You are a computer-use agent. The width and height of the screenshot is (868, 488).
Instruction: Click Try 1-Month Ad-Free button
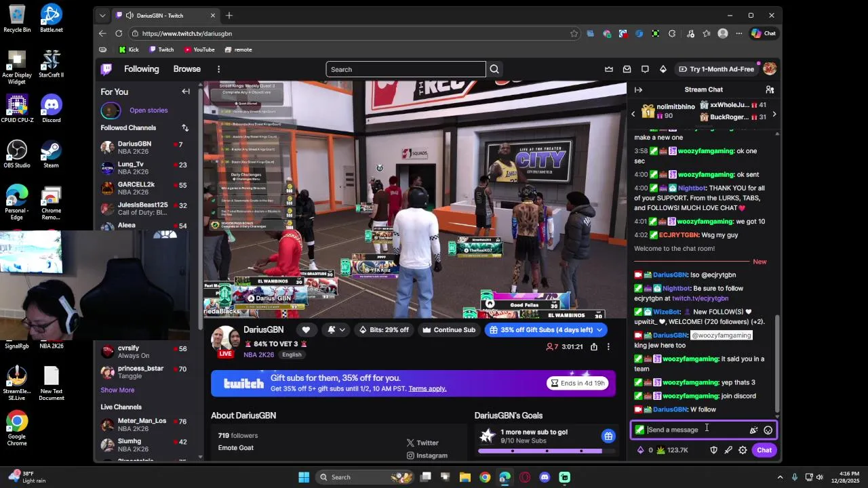[x=716, y=69]
